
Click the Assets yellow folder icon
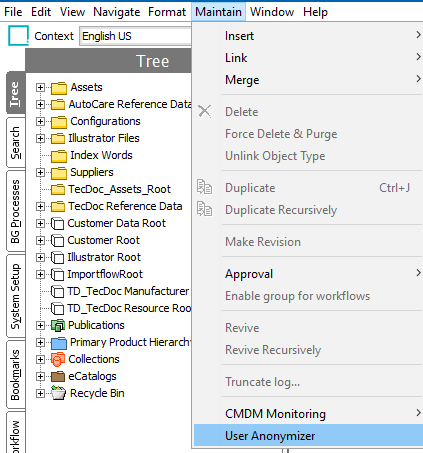(59, 88)
